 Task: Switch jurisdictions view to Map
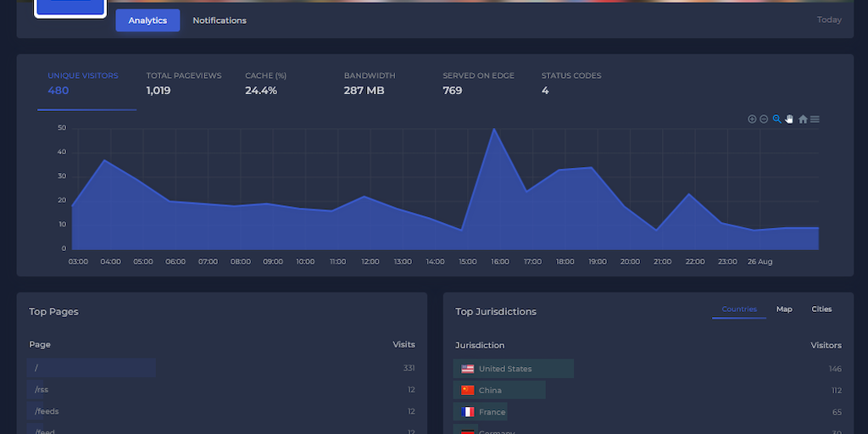pos(784,309)
